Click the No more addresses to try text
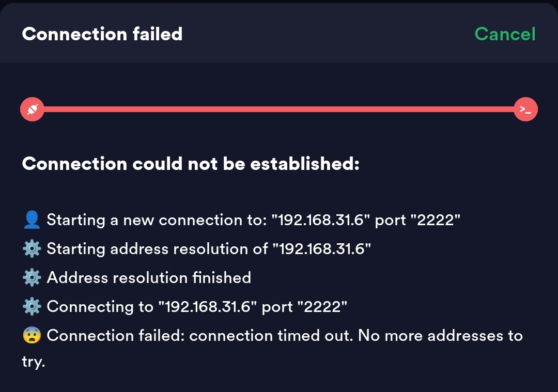Viewport: 558px width, 392px height. 440,336
